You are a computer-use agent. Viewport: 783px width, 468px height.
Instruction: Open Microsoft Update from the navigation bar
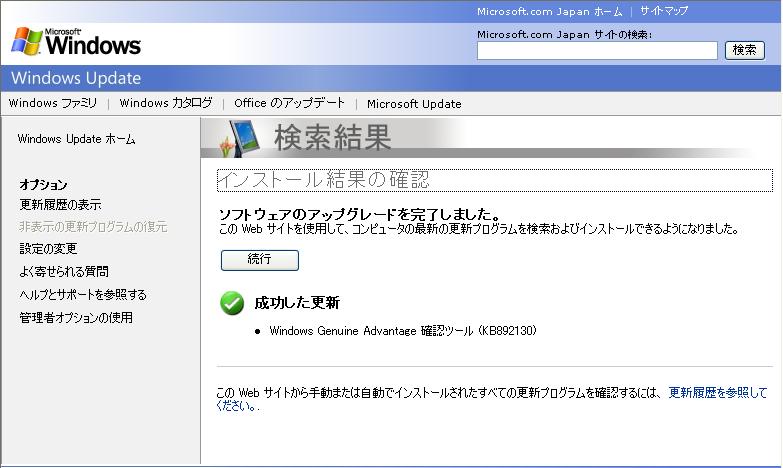(x=414, y=103)
